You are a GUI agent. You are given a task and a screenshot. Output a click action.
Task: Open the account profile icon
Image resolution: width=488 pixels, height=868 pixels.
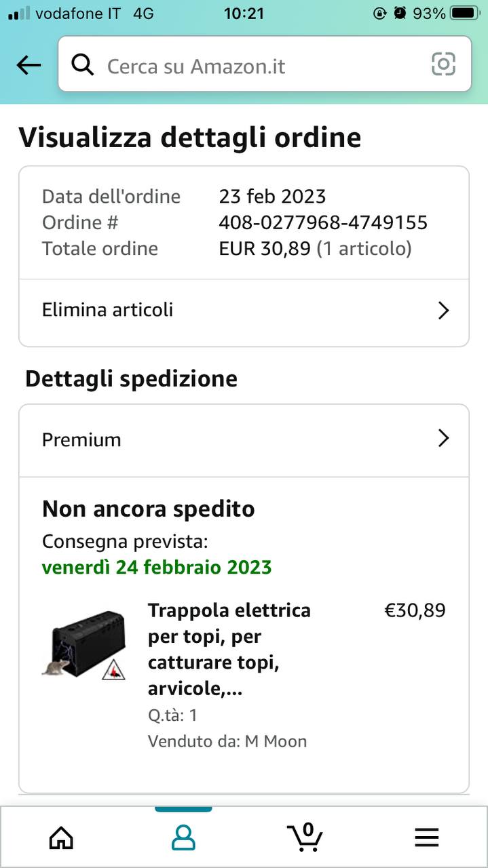183,838
